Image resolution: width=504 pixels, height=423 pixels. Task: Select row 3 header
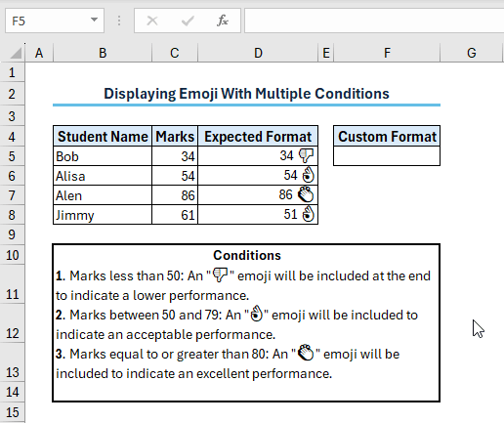click(12, 116)
